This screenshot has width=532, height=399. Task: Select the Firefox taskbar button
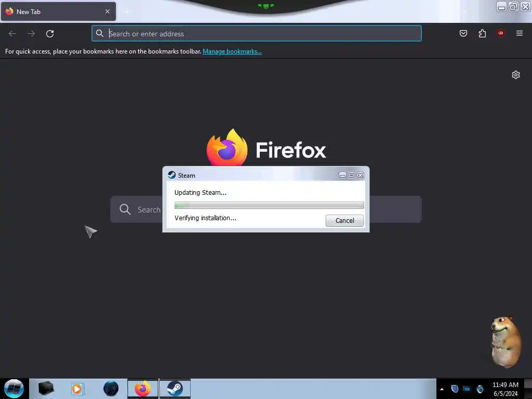(x=143, y=389)
